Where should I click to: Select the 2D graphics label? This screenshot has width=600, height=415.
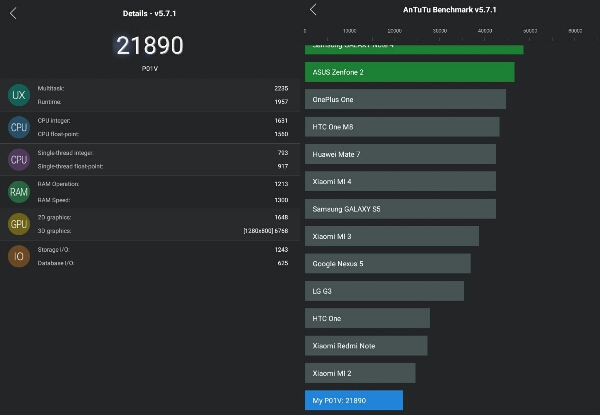pos(54,217)
